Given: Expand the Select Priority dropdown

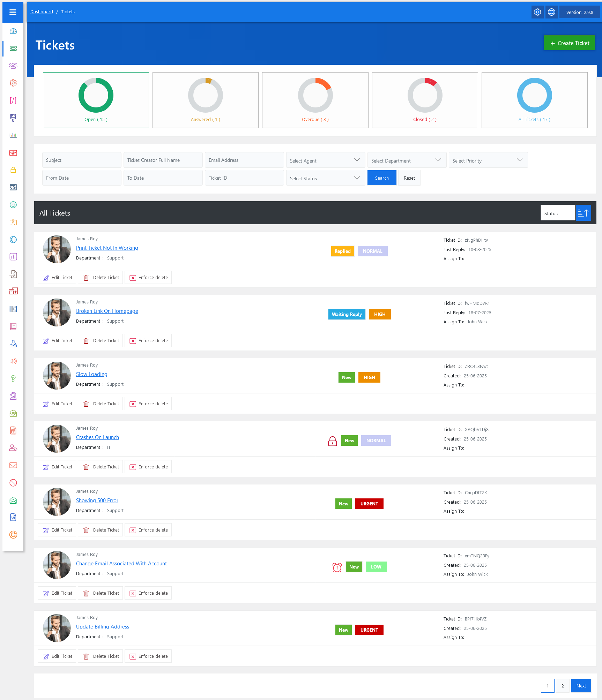Looking at the screenshot, I should point(488,160).
